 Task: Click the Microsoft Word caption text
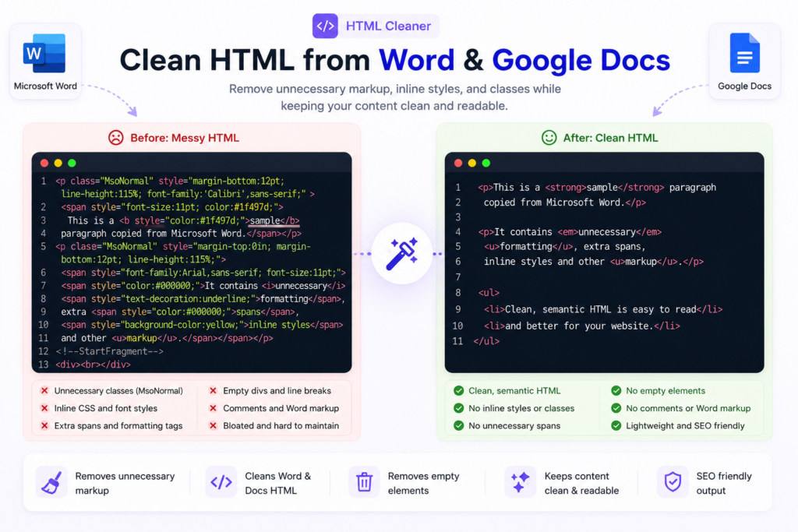coord(45,86)
